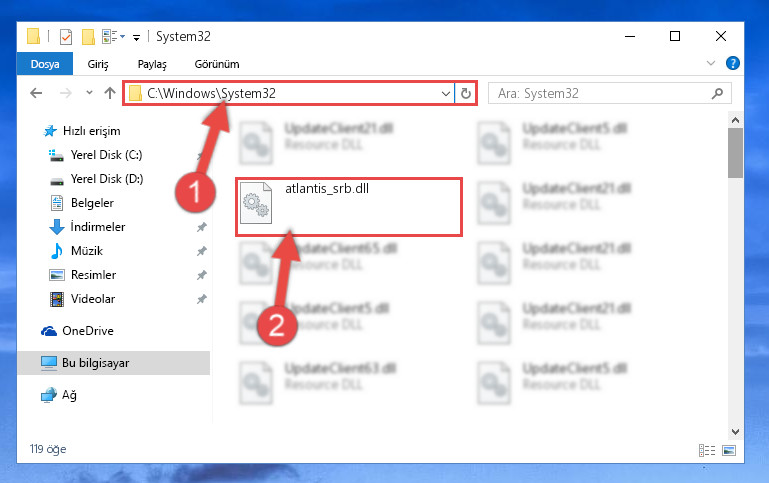This screenshot has height=483, width=769.
Task: Click the Ara: System32 search field
Action: [600, 93]
